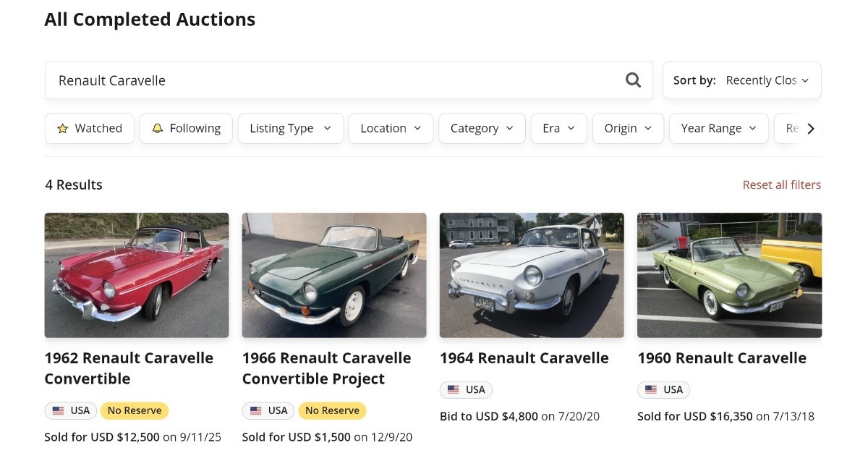The image size is (868, 461).
Task: Open the Era filter dropdown
Action: click(558, 128)
